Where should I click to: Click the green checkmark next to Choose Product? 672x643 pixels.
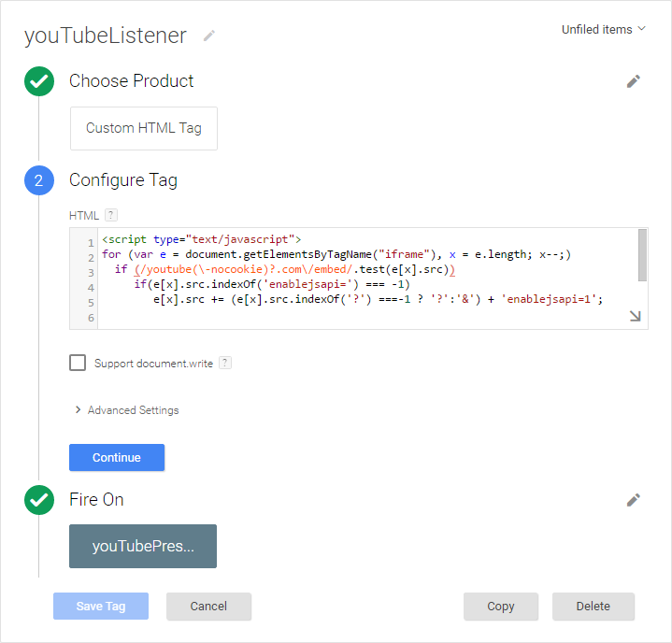pos(39,81)
